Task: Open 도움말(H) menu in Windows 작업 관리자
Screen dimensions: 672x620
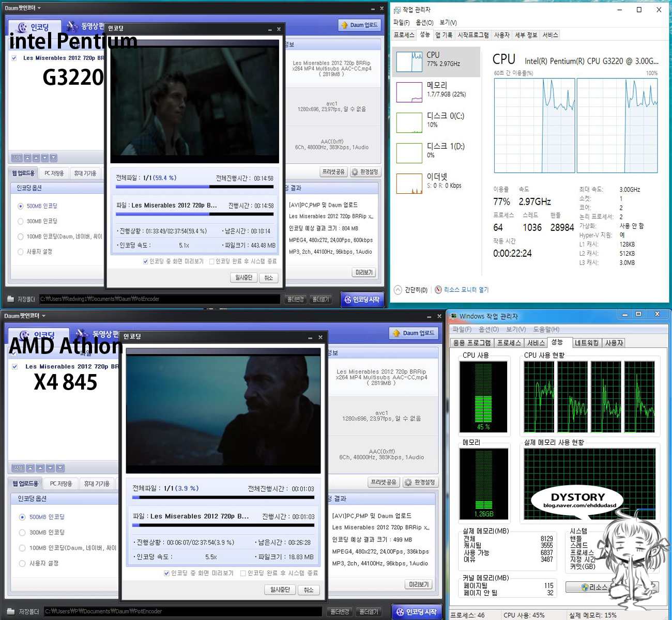Action: tap(546, 330)
